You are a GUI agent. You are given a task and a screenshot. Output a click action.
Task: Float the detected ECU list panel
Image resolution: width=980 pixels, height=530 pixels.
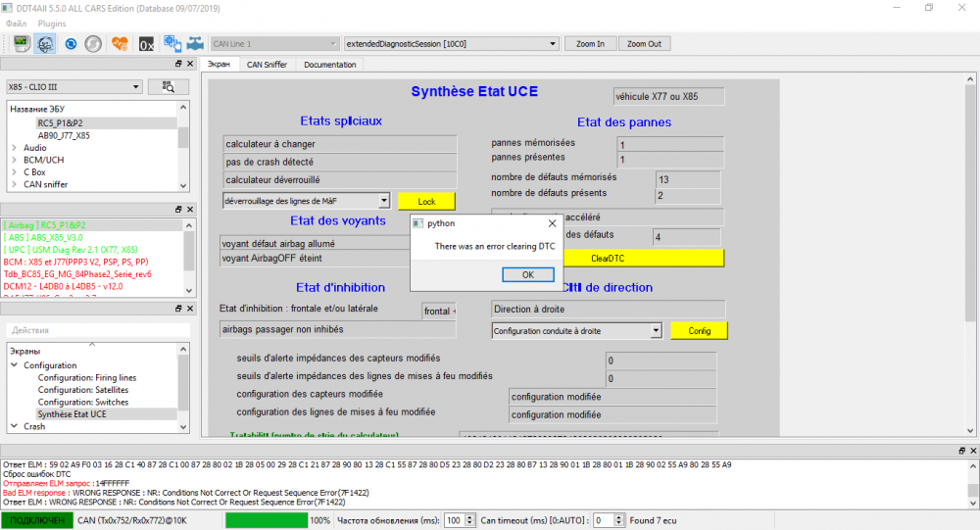click(x=178, y=210)
